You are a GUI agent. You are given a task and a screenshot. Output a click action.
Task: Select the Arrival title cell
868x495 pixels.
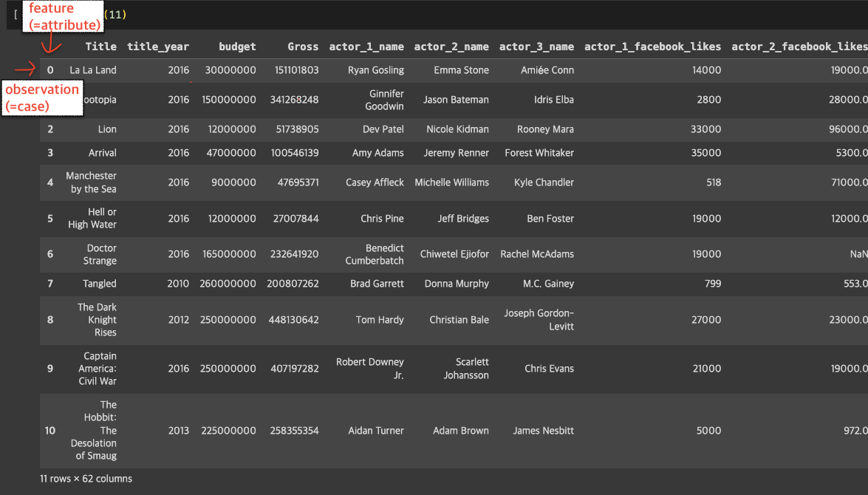[103, 153]
